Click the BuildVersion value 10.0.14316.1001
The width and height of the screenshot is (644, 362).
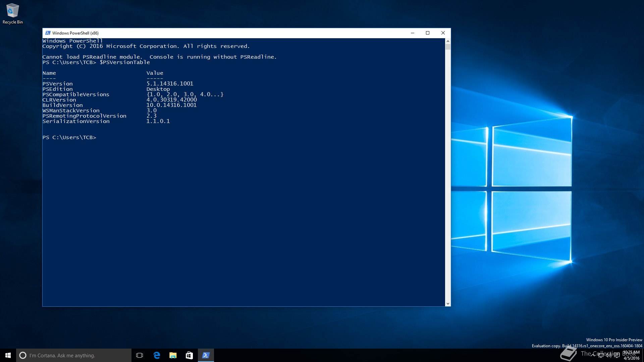pyautogui.click(x=171, y=105)
